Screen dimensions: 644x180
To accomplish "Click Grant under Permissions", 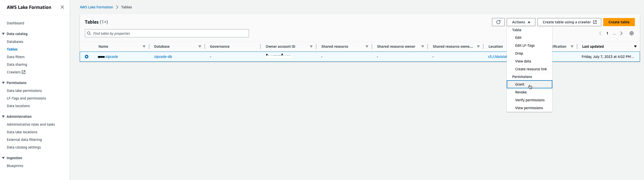I will pyautogui.click(x=529, y=84).
